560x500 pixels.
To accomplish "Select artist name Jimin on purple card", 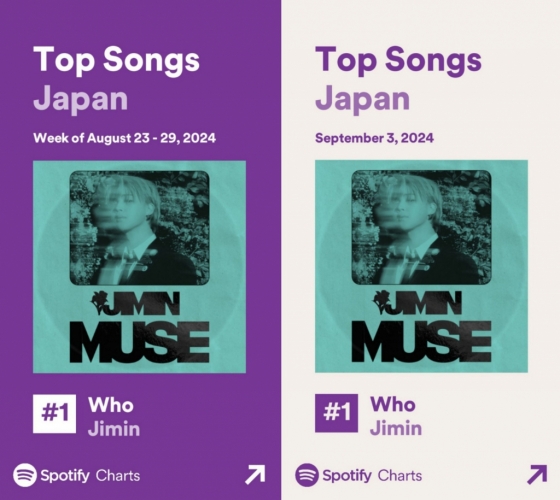I will pyautogui.click(x=114, y=429).
